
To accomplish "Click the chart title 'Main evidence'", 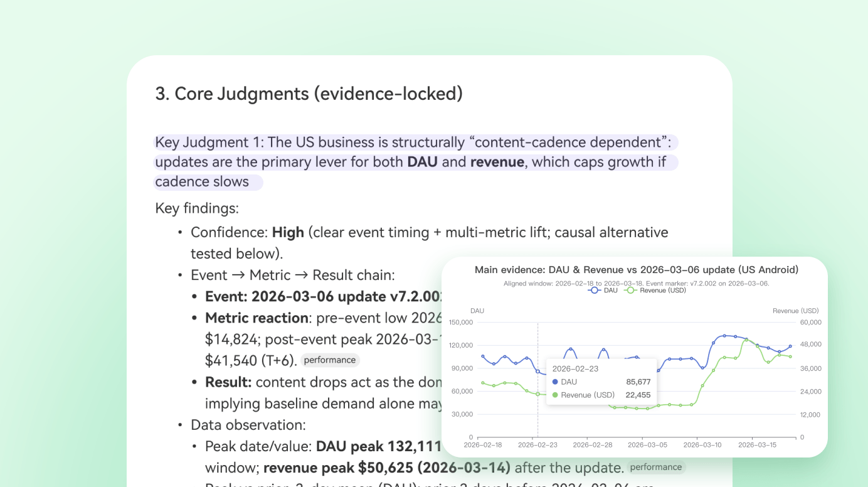I will coord(636,270).
